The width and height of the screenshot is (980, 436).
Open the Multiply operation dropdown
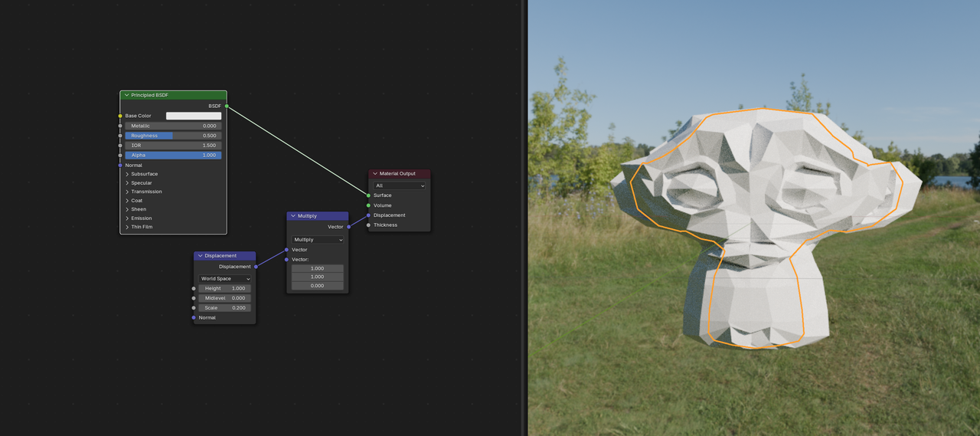click(x=318, y=240)
